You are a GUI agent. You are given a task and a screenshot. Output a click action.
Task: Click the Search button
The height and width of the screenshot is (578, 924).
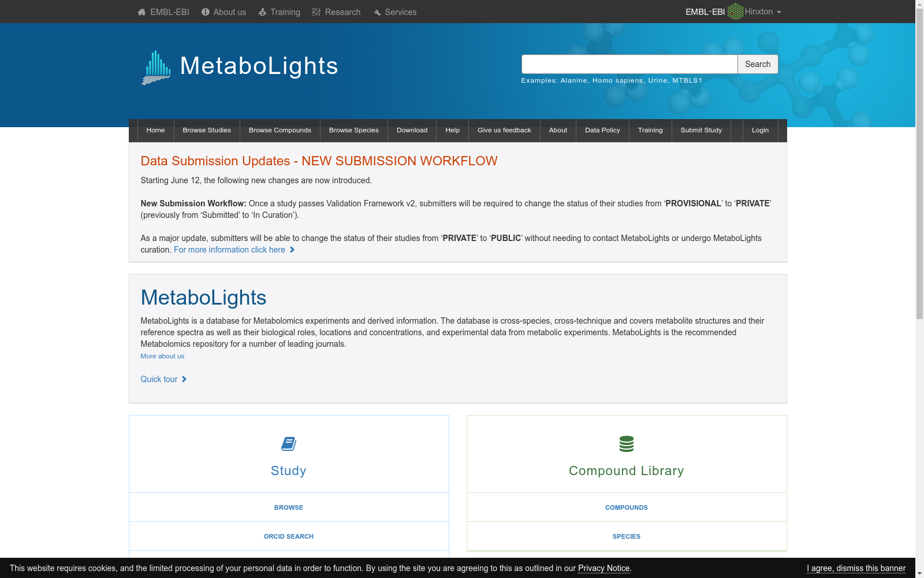point(758,64)
